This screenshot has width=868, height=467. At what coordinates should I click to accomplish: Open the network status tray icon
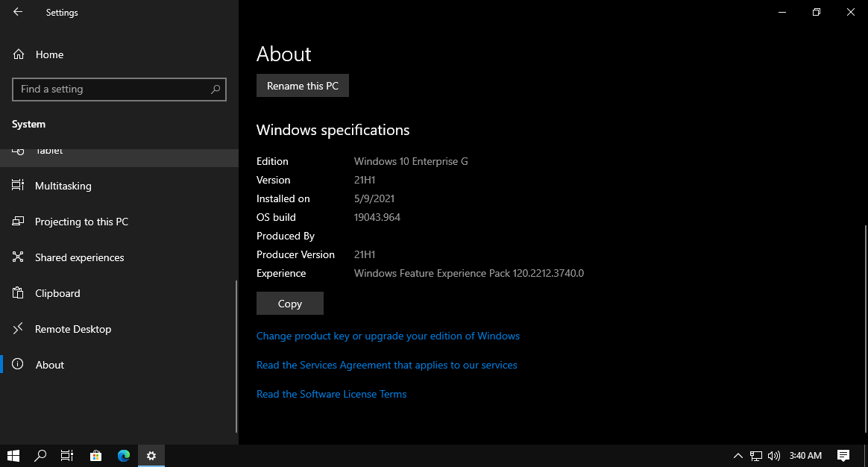[x=755, y=455]
